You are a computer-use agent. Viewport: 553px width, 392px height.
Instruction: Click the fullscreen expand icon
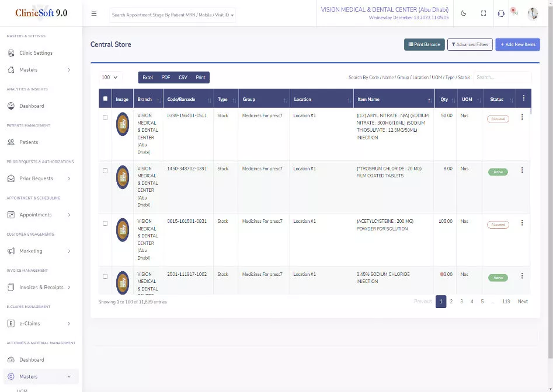click(x=484, y=13)
